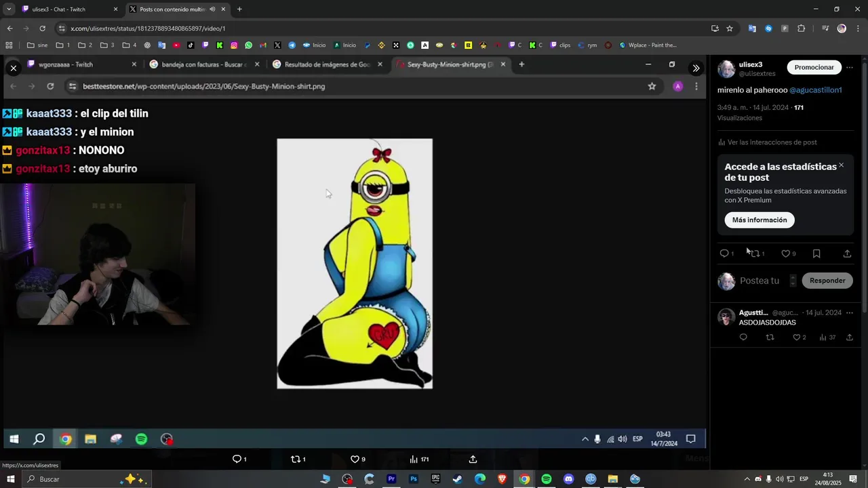Open bookmark folder '1'
Image resolution: width=868 pixels, height=488 pixels.
63,45
